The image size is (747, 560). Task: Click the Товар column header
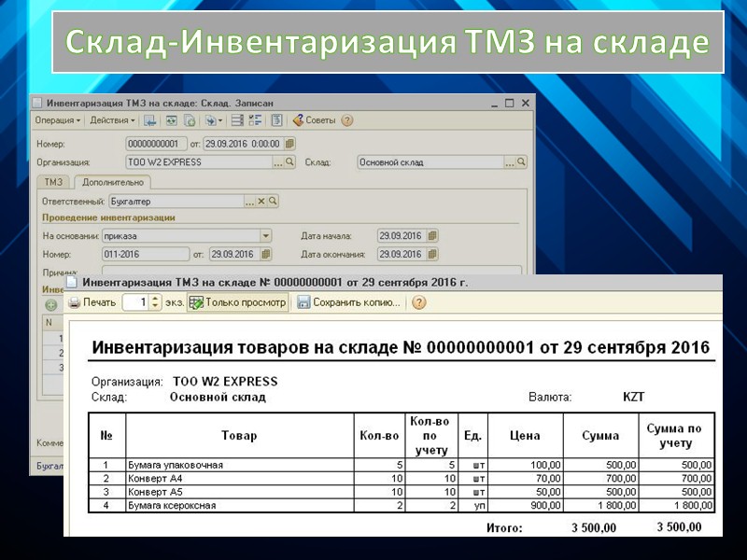[x=240, y=436]
